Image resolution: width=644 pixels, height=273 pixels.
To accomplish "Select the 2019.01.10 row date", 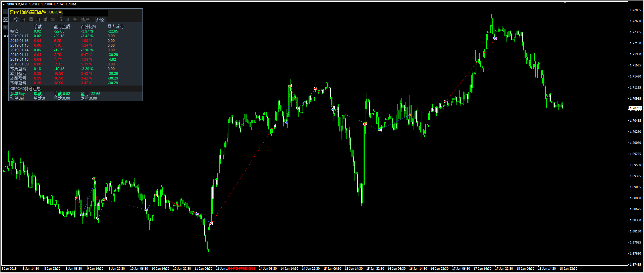I will pos(19,59).
